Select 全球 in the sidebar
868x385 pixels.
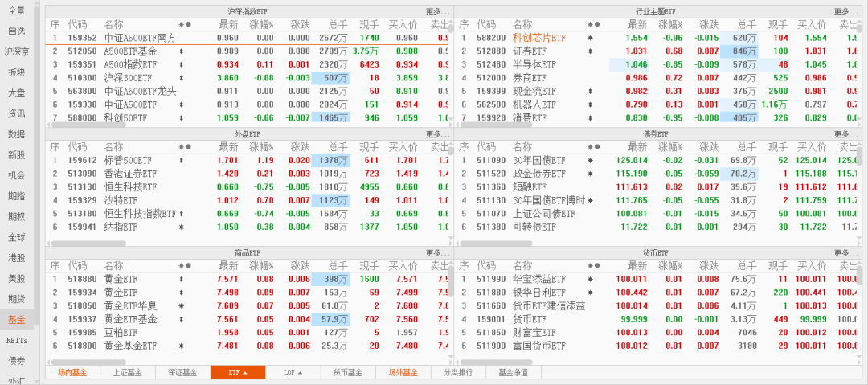click(x=17, y=237)
